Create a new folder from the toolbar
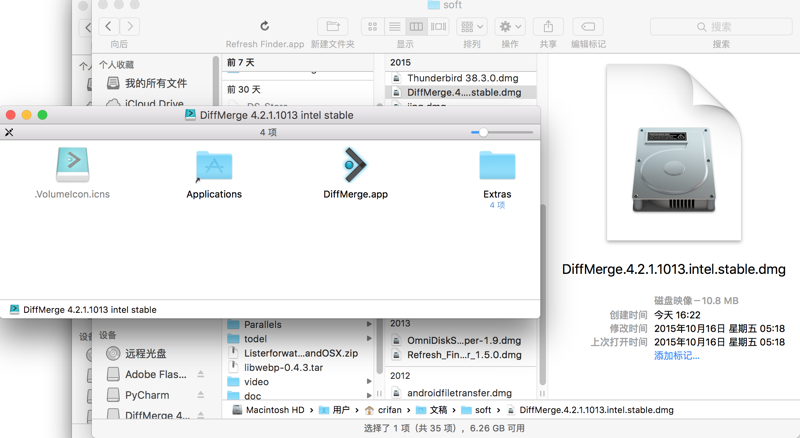The height and width of the screenshot is (438, 800). coord(333,26)
